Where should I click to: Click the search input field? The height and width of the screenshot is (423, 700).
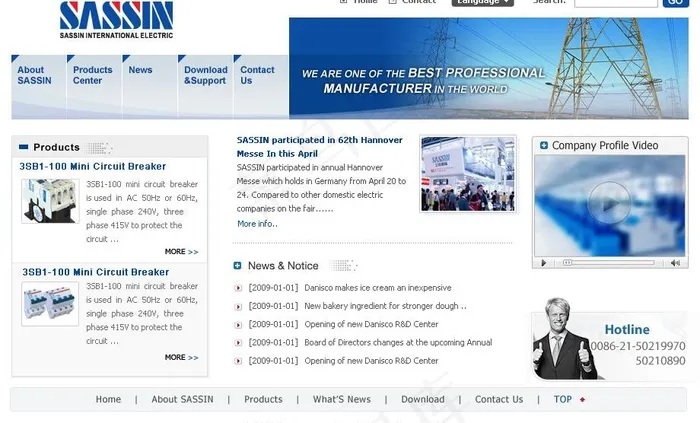[614, 3]
